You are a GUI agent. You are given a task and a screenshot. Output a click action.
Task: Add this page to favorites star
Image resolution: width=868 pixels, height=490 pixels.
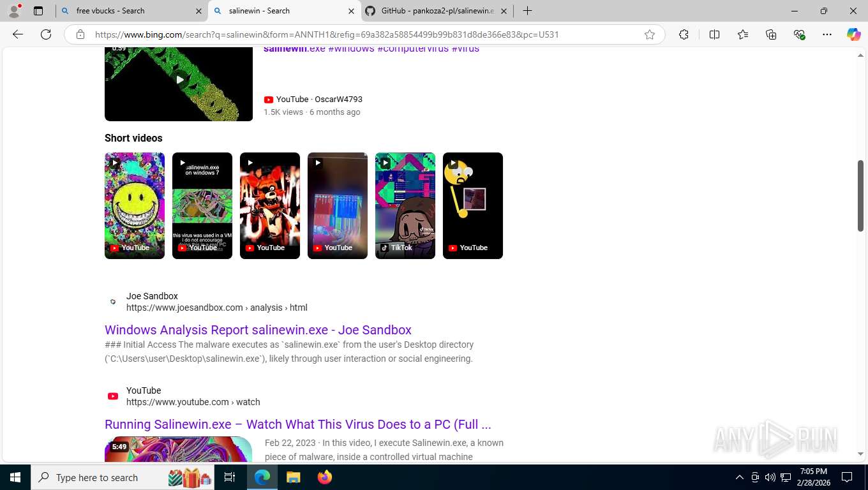(650, 34)
